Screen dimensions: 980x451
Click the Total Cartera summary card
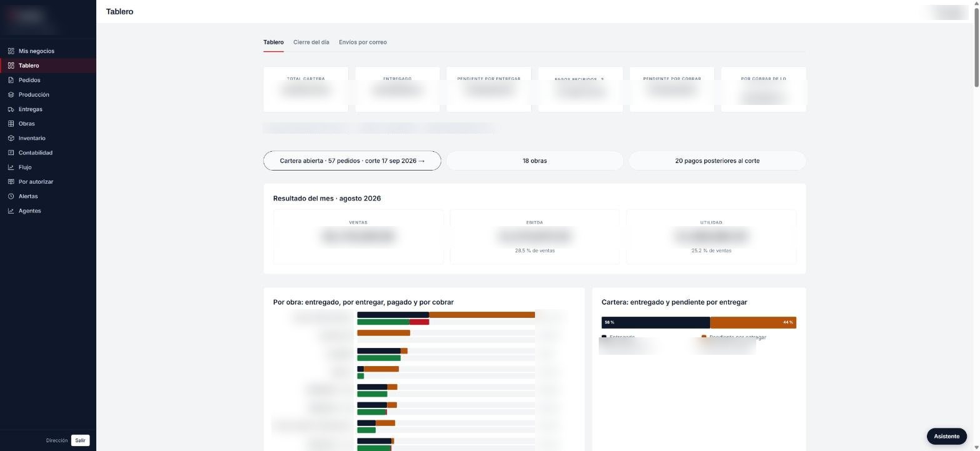[306, 89]
